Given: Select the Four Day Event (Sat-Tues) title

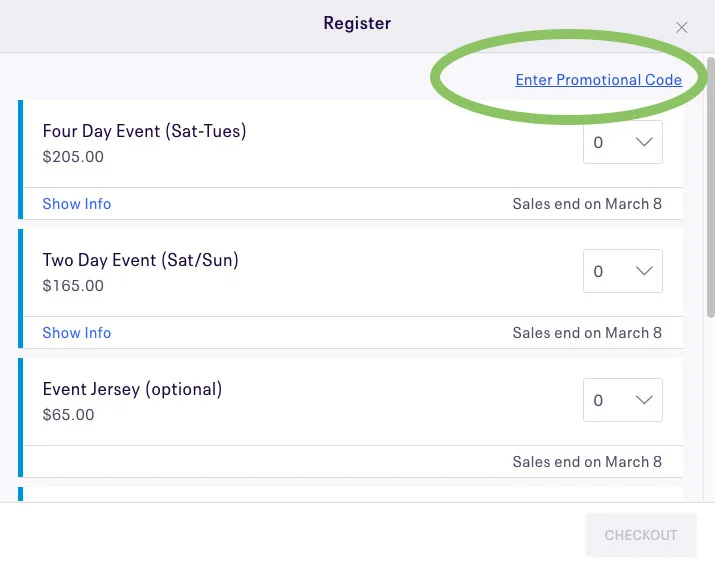Looking at the screenshot, I should (x=144, y=131).
